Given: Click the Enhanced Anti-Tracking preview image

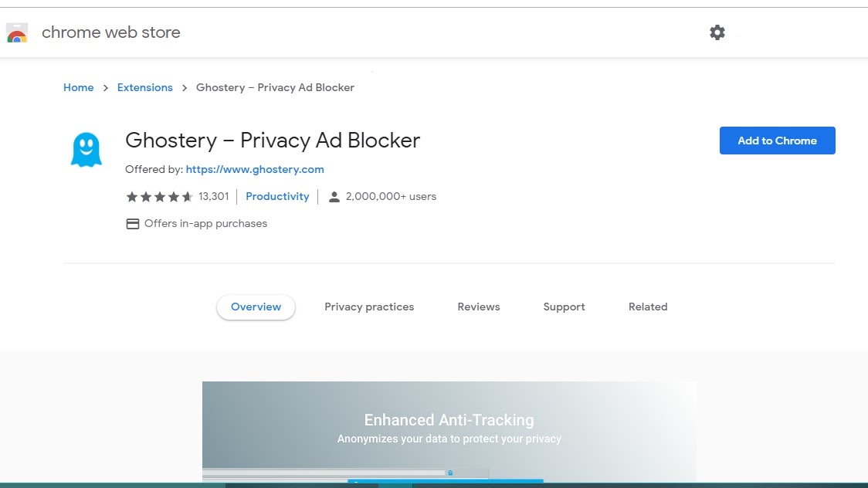Looking at the screenshot, I should pos(449,432).
